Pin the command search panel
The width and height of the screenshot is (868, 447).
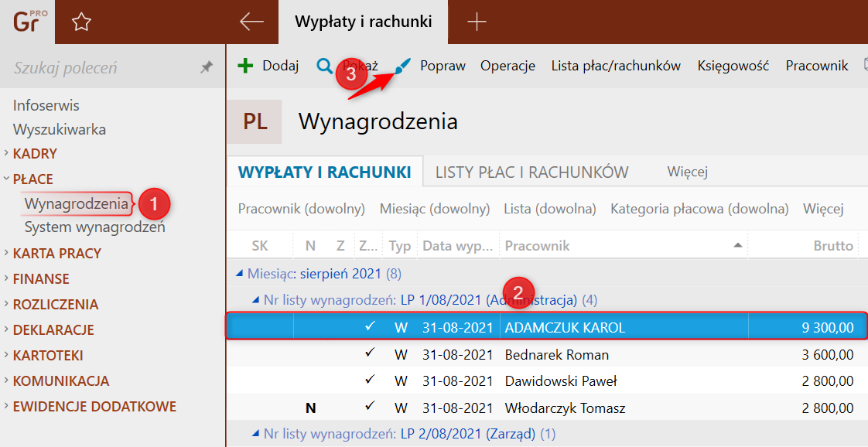(x=206, y=67)
